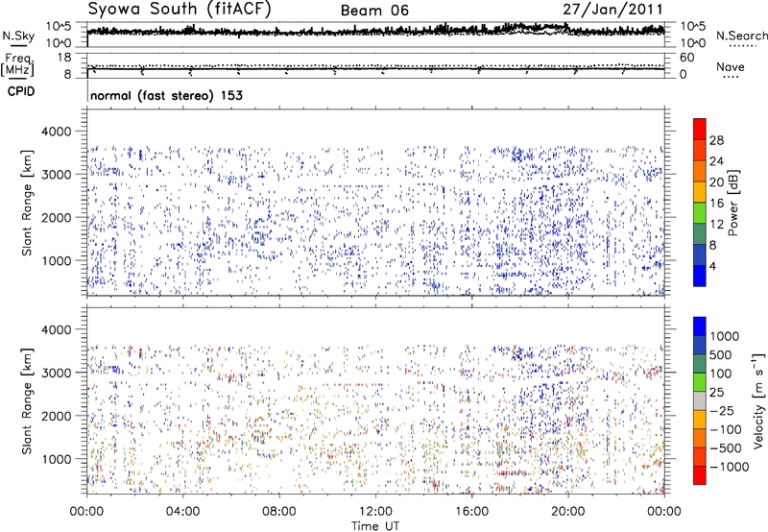This screenshot has height=532, width=768.
Task: Click the red bottom Velocity colorbar swatch
Action: [700, 475]
